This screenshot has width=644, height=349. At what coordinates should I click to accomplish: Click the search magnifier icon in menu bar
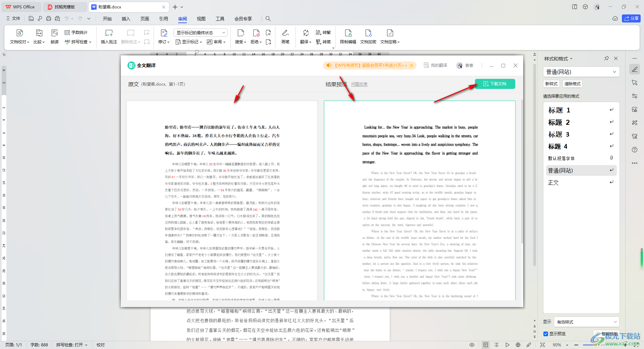pos(268,19)
